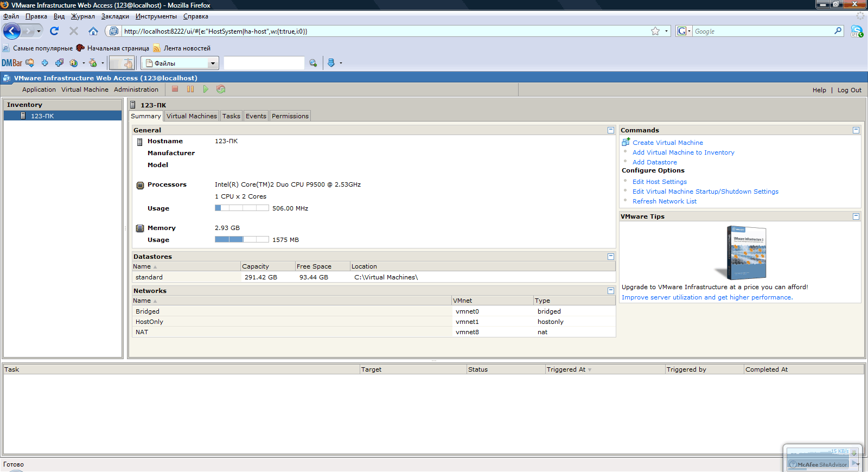Click the bookmark star in address bar
Screen dimensions: 868x472
click(655, 31)
